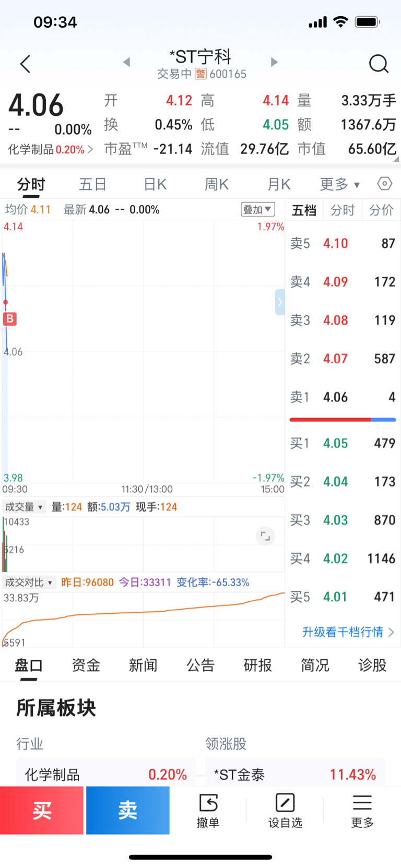Open the 更多 chart period dropdown
Viewport: 401px width, 868px height.
[340, 184]
